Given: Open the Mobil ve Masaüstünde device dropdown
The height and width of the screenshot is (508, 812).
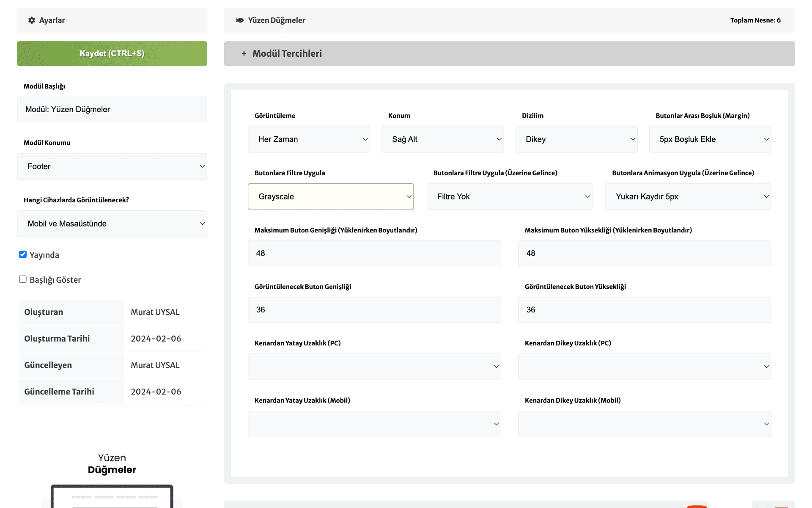Looking at the screenshot, I should [x=112, y=224].
